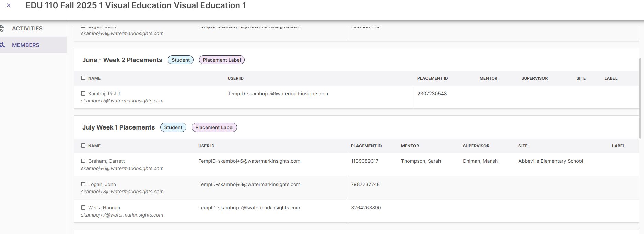Click PLACEMENT ID header in June table
The height and width of the screenshot is (234, 644).
tap(432, 78)
